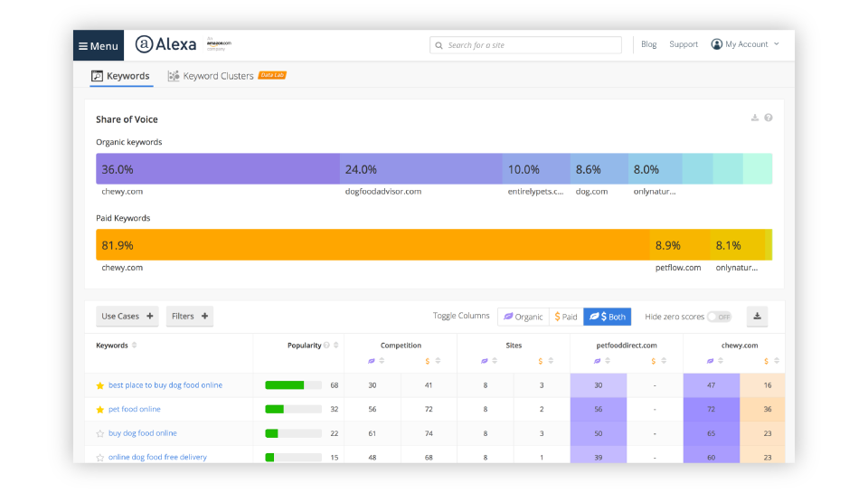Screen dimensions: 868x493
Task: Toggle the Hide zero scores switch
Action: (x=719, y=317)
